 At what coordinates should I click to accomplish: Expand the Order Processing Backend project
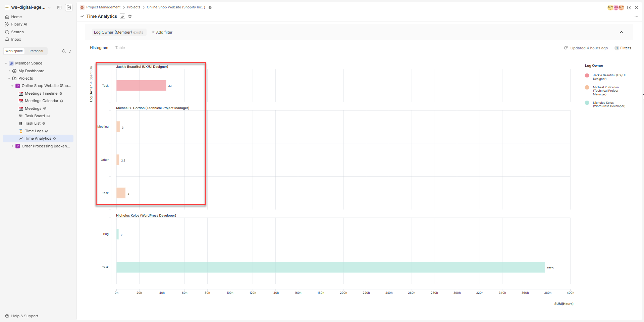click(12, 146)
